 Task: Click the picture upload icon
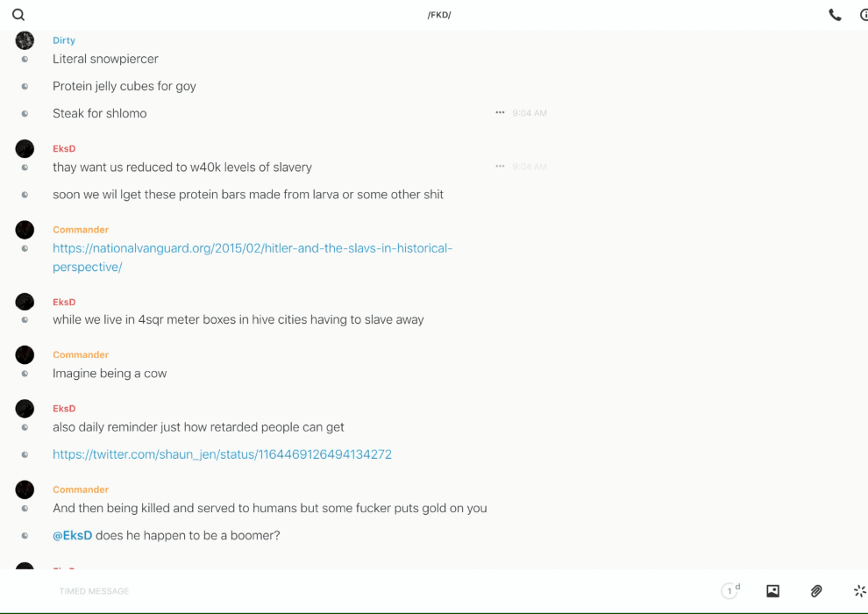point(772,591)
